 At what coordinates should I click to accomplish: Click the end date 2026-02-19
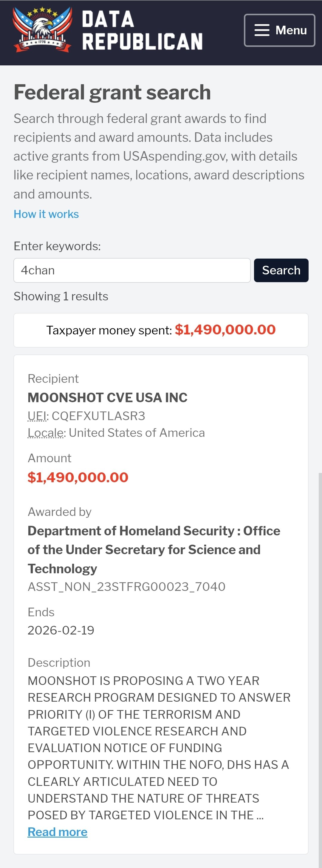(61, 630)
